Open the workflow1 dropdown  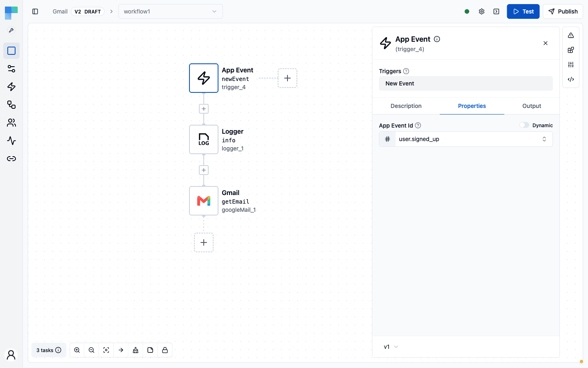point(171,11)
